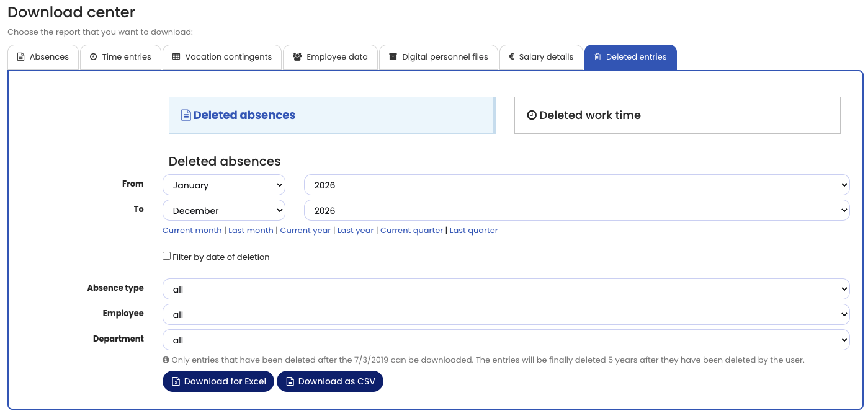Screen dimensions: 868x416
Task: Switch to the Deleted work time section
Action: click(x=677, y=115)
